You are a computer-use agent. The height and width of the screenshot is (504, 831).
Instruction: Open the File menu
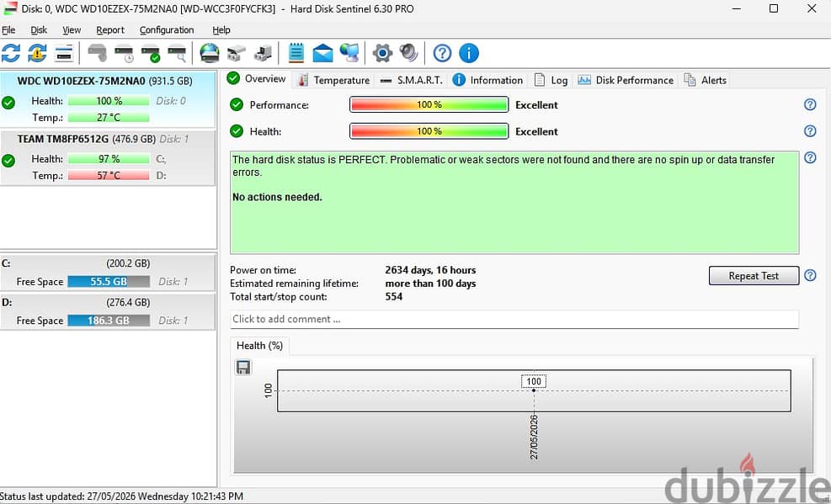(8, 30)
